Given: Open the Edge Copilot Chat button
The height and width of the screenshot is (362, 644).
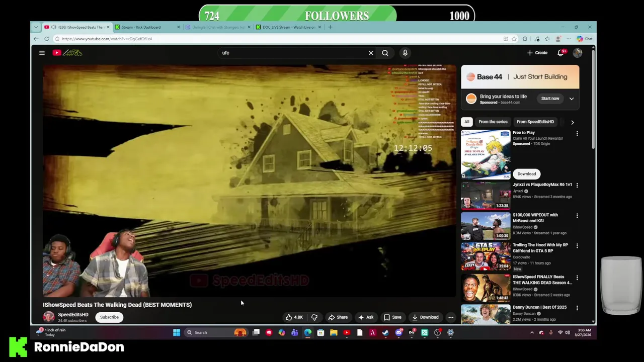Looking at the screenshot, I should point(585,39).
